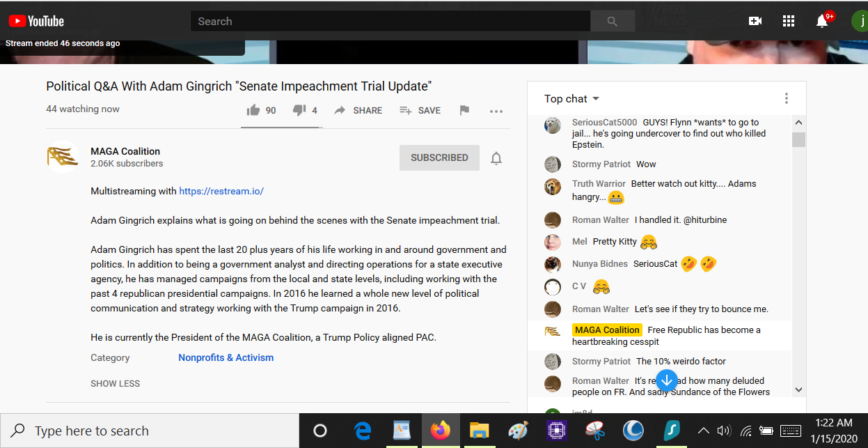This screenshot has width=868, height=448.
Task: Click the battery tray icon
Action: [767, 431]
